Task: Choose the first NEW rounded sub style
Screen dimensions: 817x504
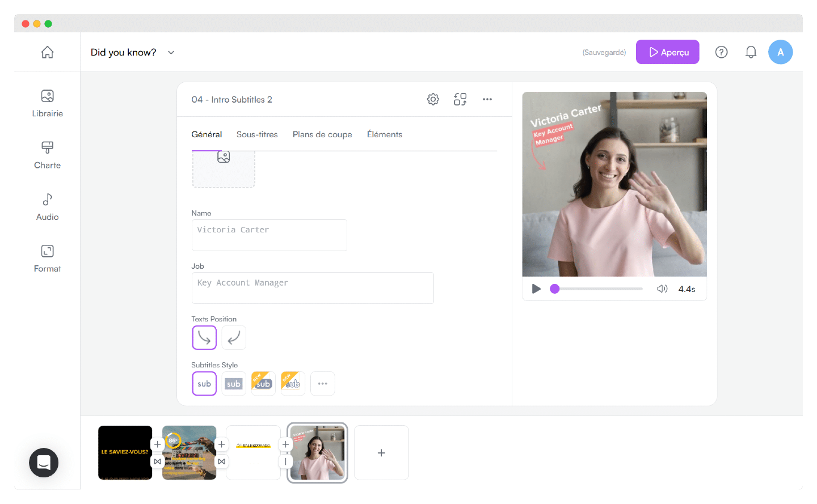Action: pos(263,384)
